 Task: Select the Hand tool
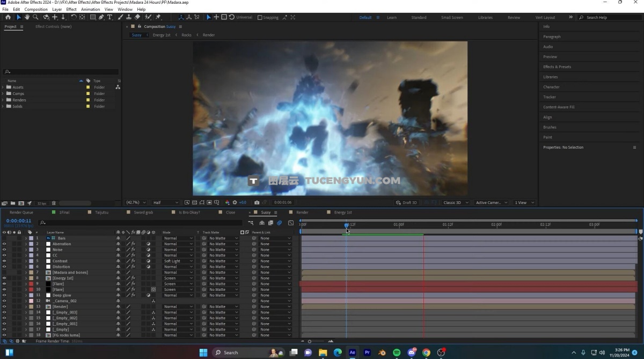pos(27,17)
